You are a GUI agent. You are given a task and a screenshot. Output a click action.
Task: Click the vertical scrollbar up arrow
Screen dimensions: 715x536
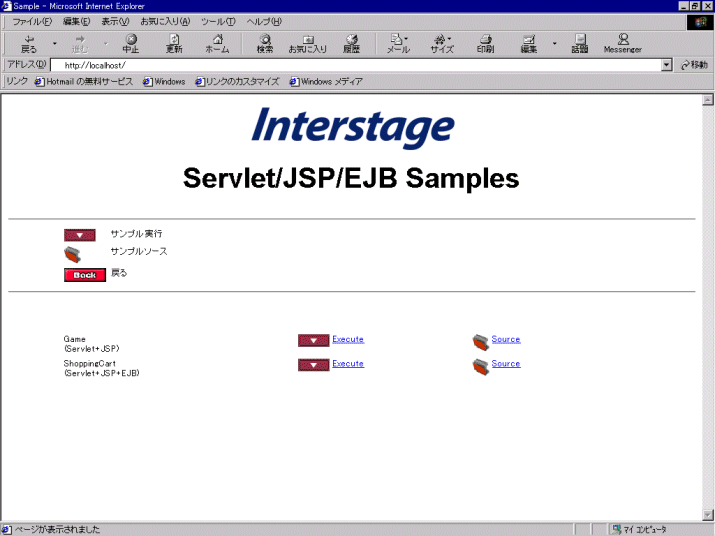(708, 100)
